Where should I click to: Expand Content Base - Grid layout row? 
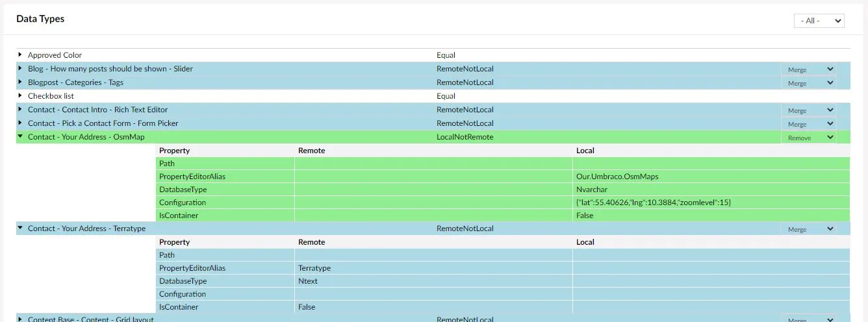coord(20,319)
